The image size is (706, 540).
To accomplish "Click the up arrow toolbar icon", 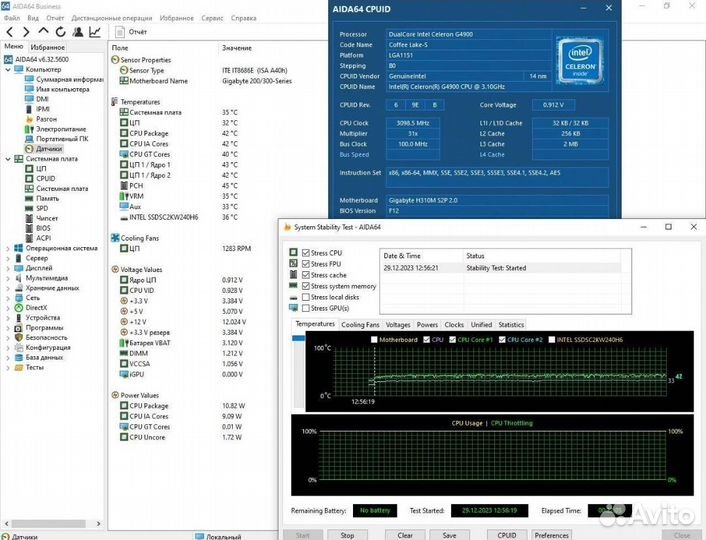I will click(43, 32).
